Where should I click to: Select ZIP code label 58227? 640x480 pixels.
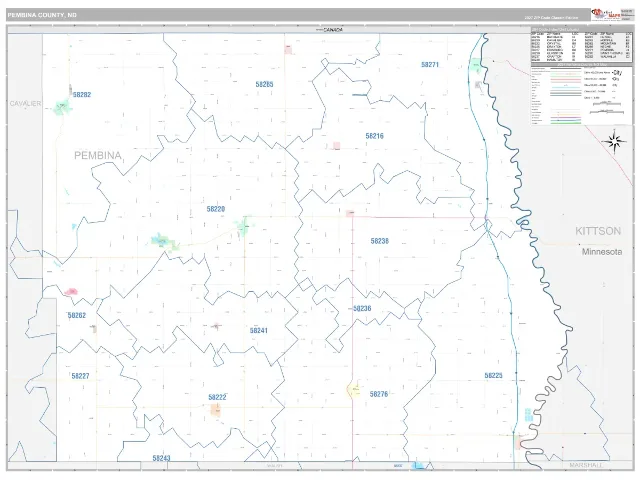pos(80,376)
